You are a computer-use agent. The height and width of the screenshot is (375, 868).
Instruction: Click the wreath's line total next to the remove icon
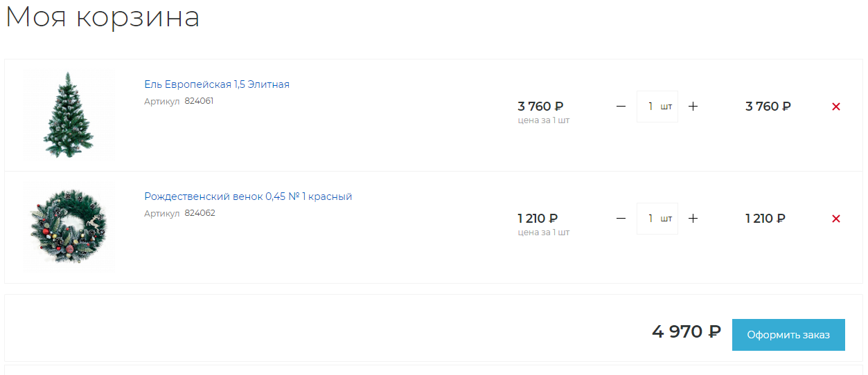point(765,219)
